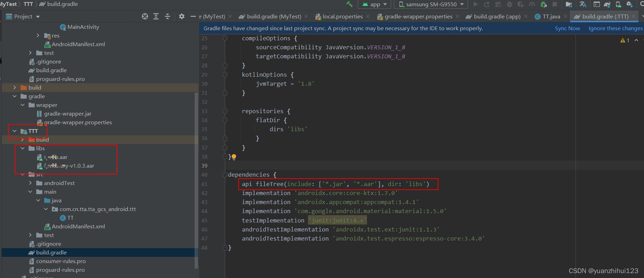Toggle code fold at compileOptions line 25
The height and width of the screenshot is (278, 644).
point(225,38)
